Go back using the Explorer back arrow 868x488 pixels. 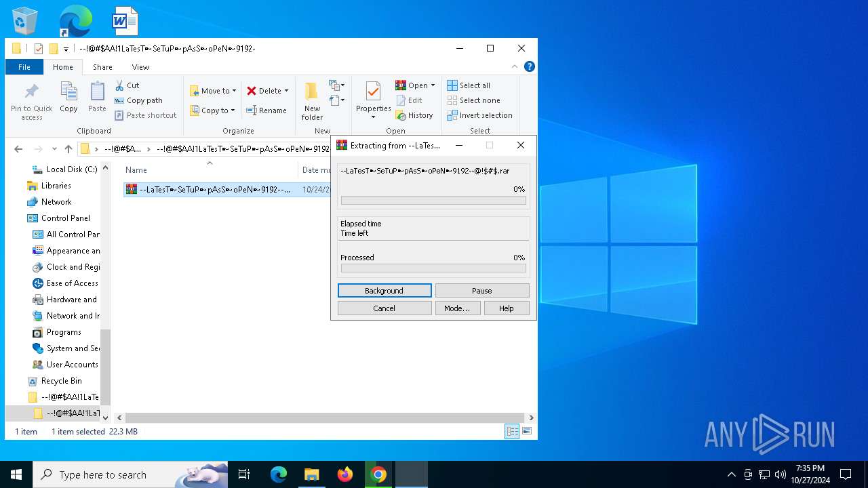pyautogui.click(x=18, y=149)
